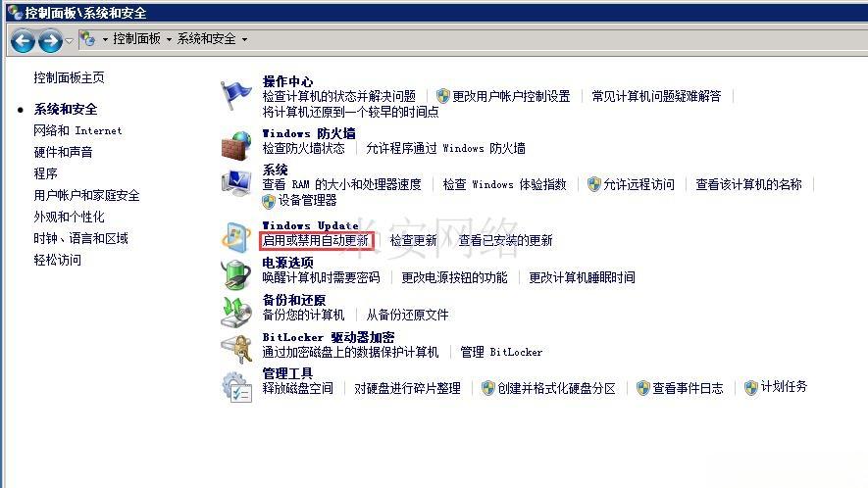Click 检查更新 link under Windows Update
The width and height of the screenshot is (868, 488).
[414, 240]
